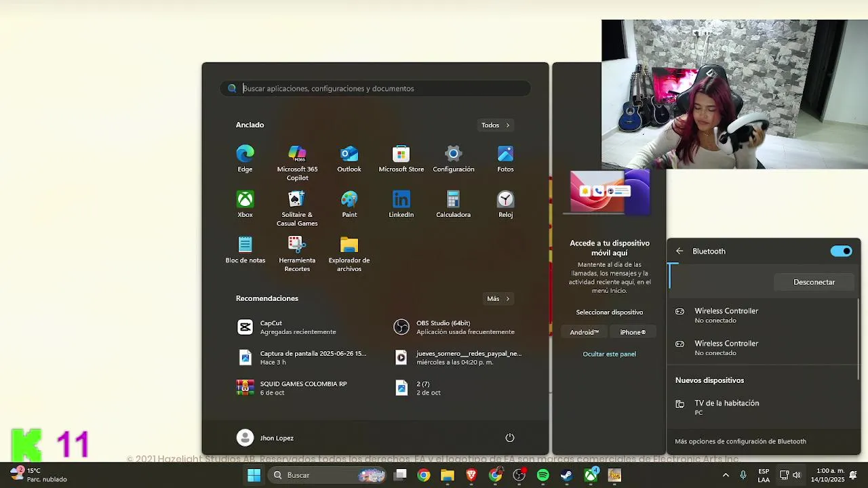Open Bloc de notas
Image resolution: width=868 pixels, height=488 pixels.
coord(245,250)
